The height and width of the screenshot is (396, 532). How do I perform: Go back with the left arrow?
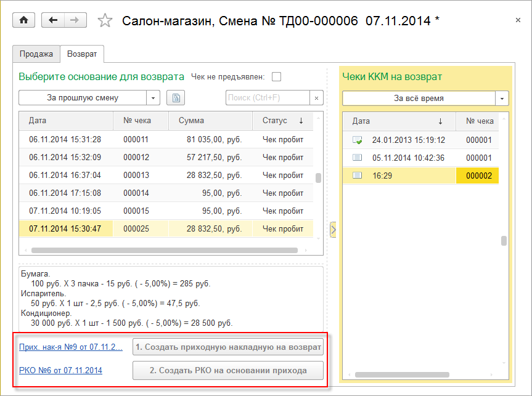[x=52, y=20]
